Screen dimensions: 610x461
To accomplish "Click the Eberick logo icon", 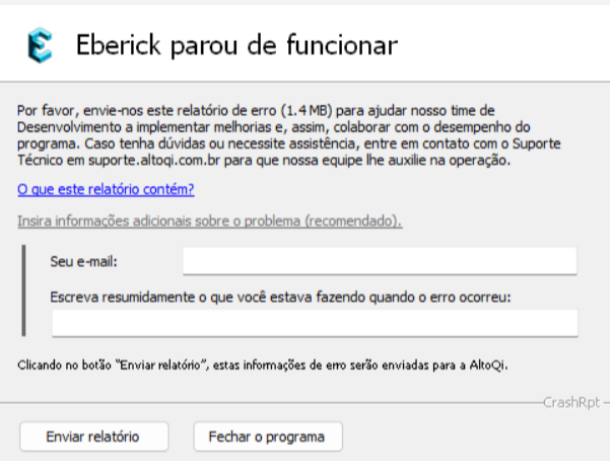I will [x=40, y=45].
